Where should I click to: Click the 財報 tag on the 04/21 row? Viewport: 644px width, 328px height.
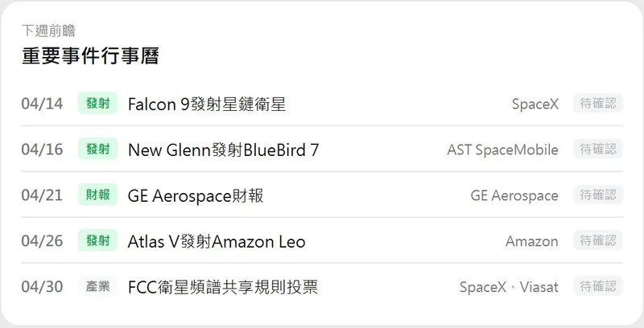coord(98,195)
